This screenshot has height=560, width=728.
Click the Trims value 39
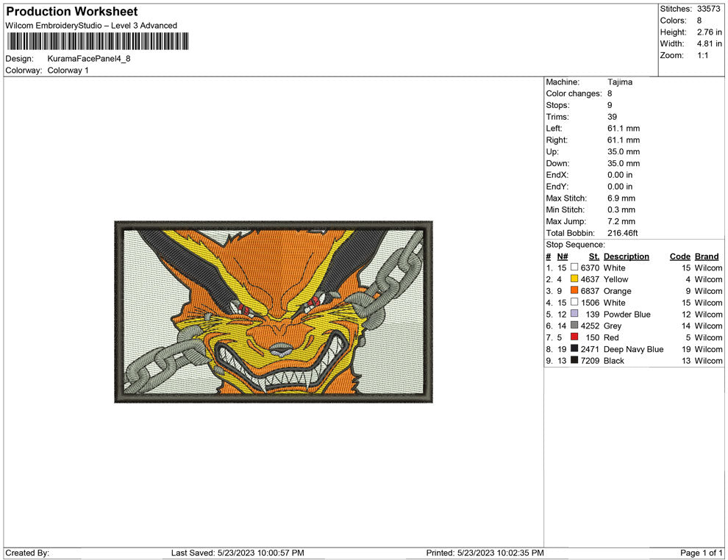pos(612,117)
